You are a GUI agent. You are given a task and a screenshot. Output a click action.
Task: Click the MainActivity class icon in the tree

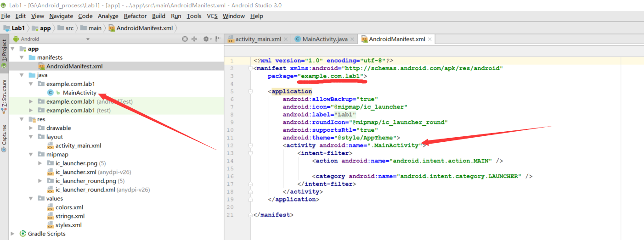coord(51,93)
